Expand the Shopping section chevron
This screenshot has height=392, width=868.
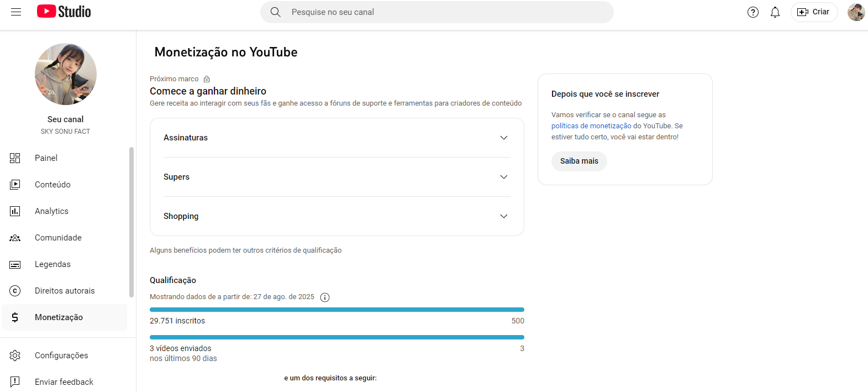tap(504, 216)
